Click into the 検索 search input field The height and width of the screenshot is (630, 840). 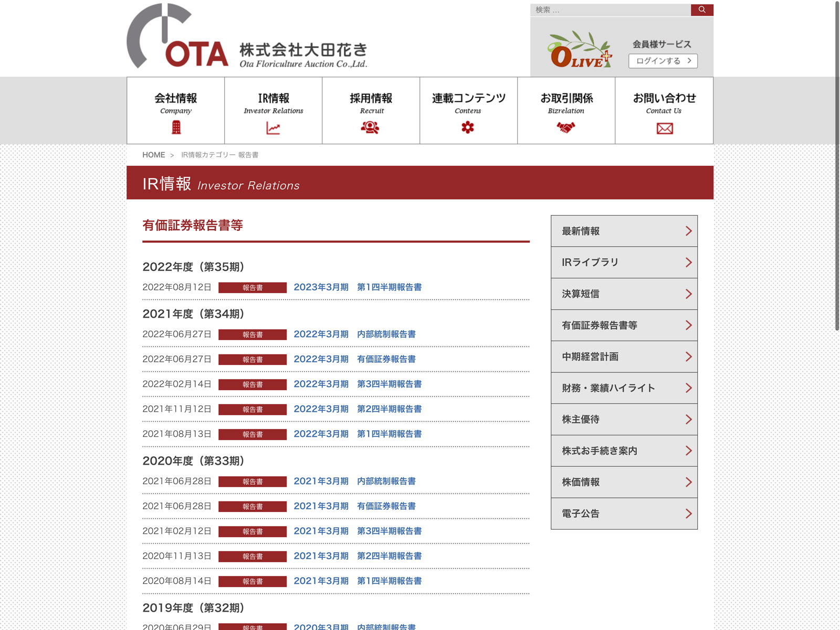click(610, 10)
